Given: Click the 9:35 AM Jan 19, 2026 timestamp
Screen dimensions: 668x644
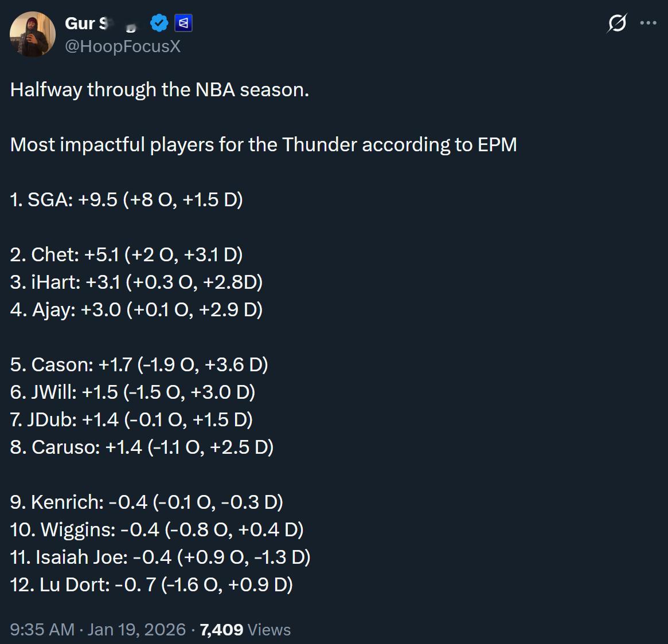Looking at the screenshot, I should pos(97,630).
